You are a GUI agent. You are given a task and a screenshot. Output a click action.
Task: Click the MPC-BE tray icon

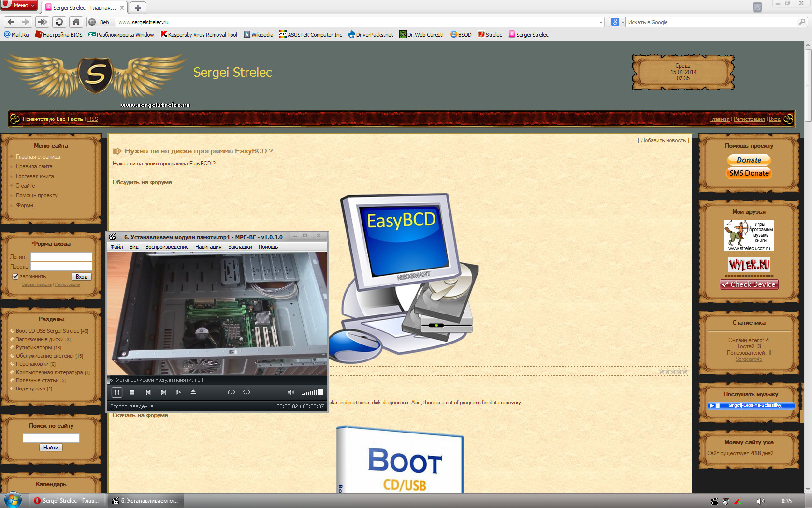(714, 501)
